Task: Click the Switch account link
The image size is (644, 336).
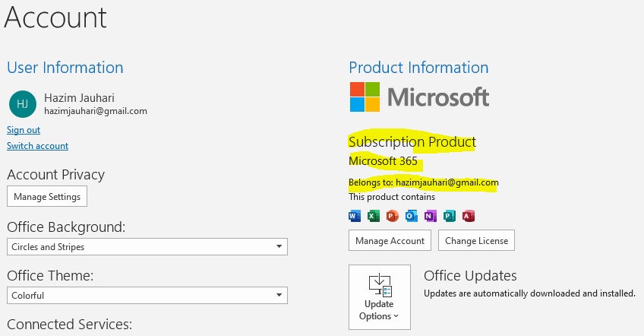Action: (x=37, y=146)
